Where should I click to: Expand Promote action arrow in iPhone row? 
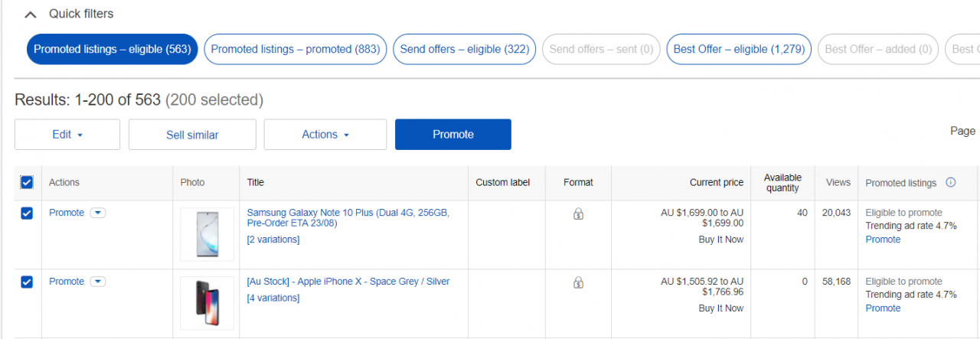coord(97,282)
